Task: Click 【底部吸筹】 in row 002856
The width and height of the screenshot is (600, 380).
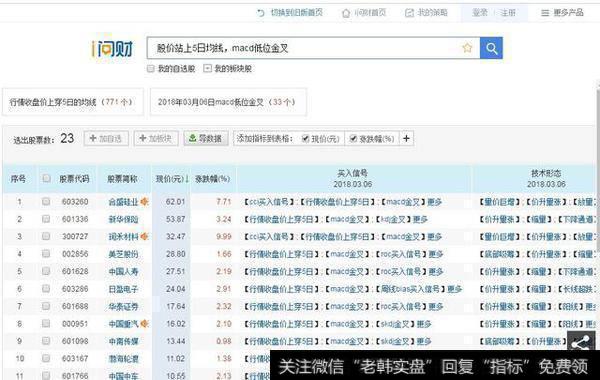Action: click(498, 254)
